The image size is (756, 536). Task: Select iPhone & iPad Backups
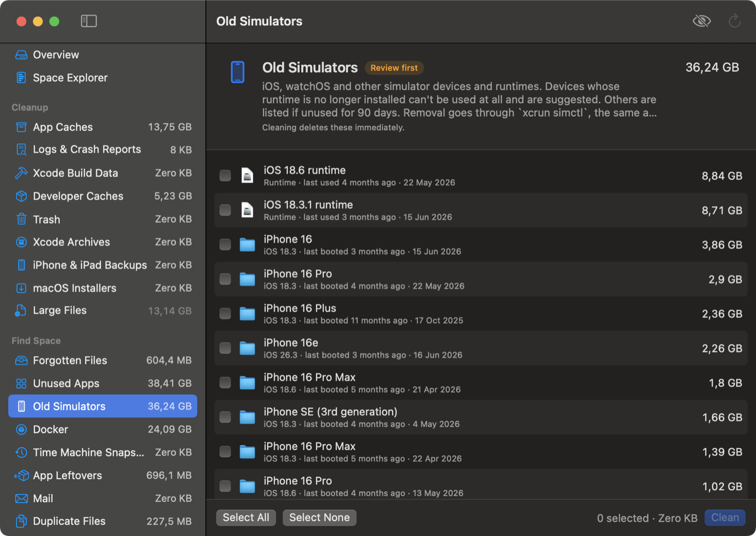point(103,265)
